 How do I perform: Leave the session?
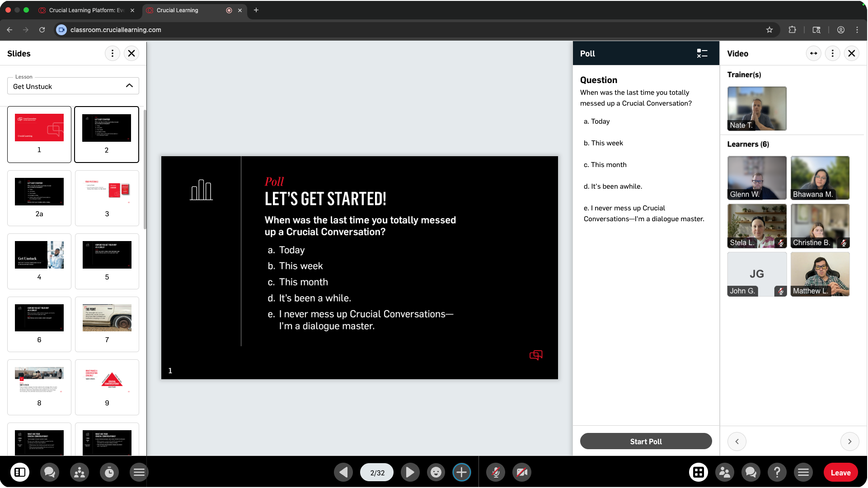840,473
